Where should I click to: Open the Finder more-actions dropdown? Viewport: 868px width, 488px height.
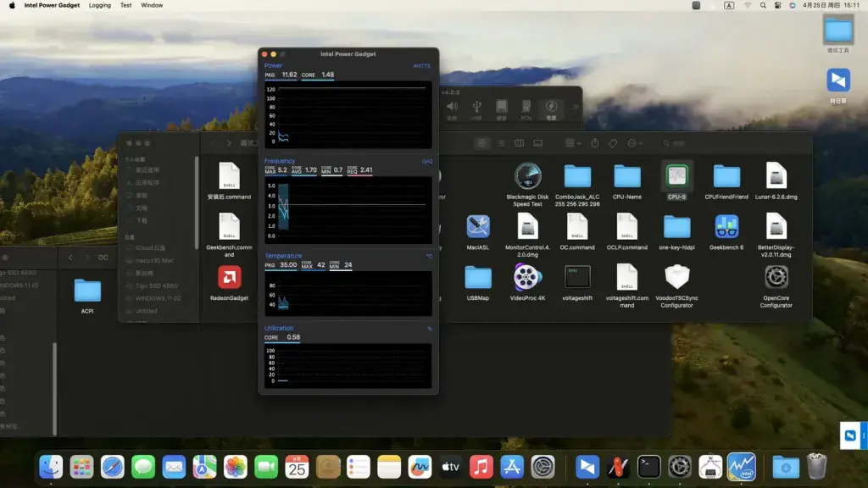(x=634, y=143)
